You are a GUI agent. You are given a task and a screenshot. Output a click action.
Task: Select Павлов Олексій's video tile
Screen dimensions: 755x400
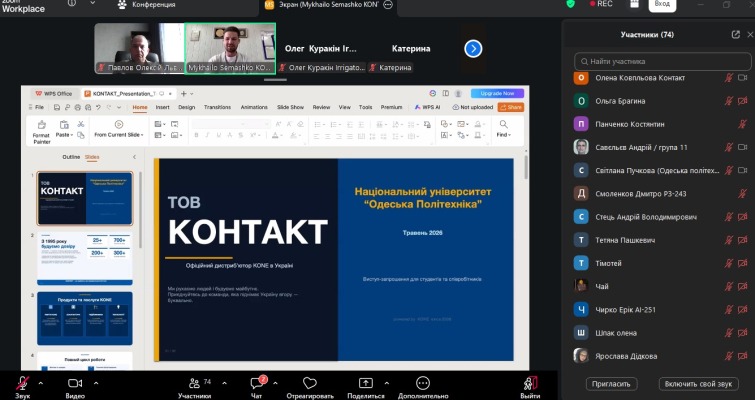pyautogui.click(x=140, y=48)
